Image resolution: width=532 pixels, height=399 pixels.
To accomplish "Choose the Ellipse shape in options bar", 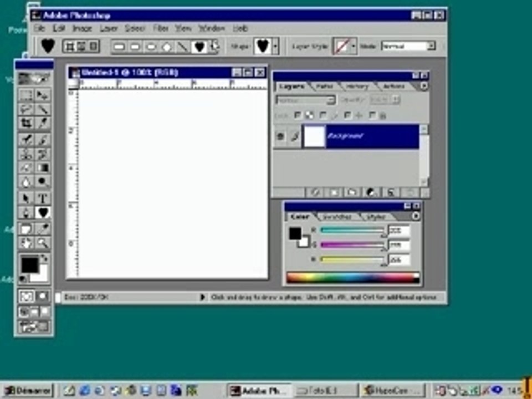I will (151, 47).
